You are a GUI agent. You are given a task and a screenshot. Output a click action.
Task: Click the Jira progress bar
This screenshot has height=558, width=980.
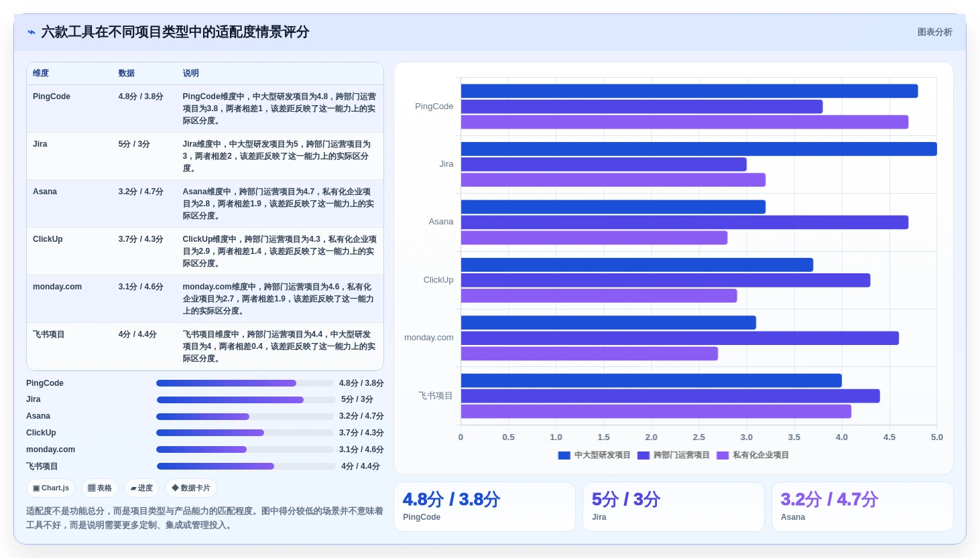(x=246, y=400)
